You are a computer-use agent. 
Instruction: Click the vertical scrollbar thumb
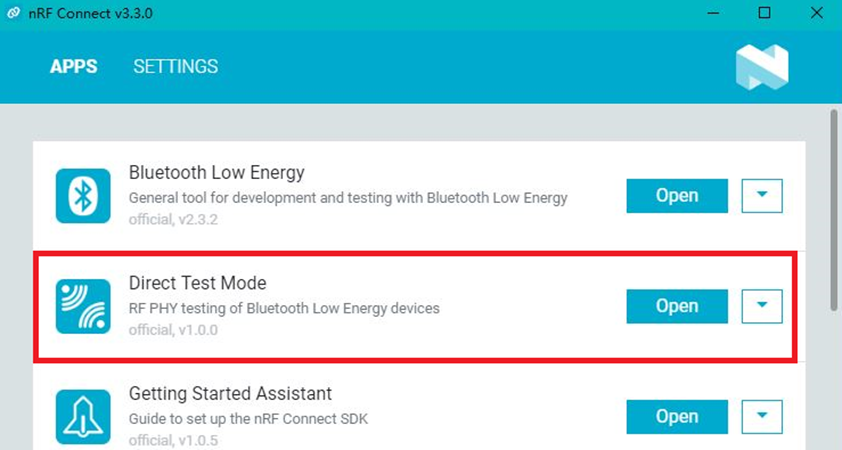[x=833, y=210]
